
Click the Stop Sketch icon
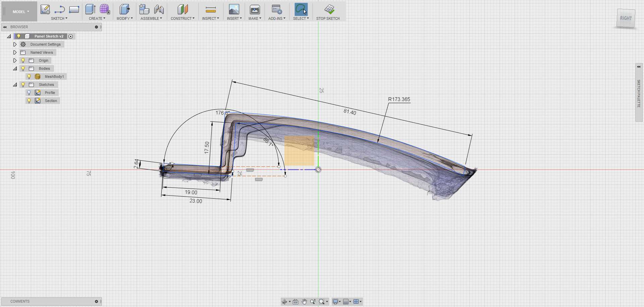[329, 9]
